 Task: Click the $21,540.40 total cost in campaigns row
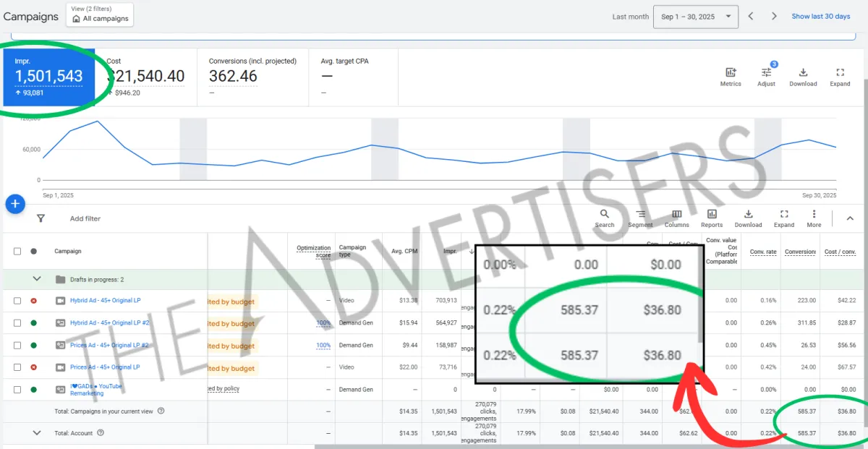603,411
